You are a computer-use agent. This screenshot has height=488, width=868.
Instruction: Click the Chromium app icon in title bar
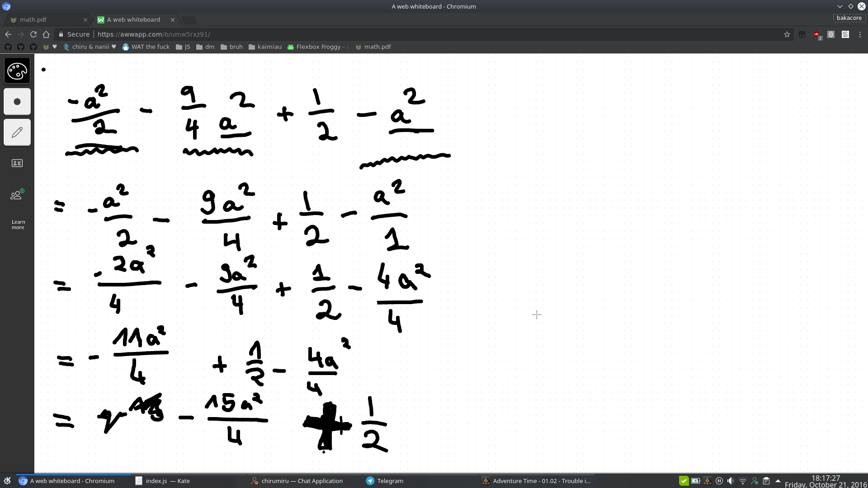click(6, 6)
